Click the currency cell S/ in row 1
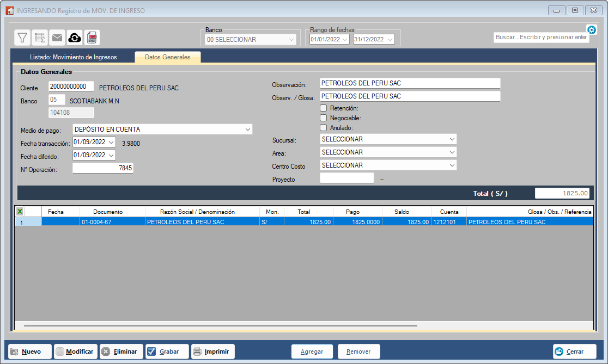Image resolution: width=608 pixels, height=364 pixels. (x=272, y=222)
